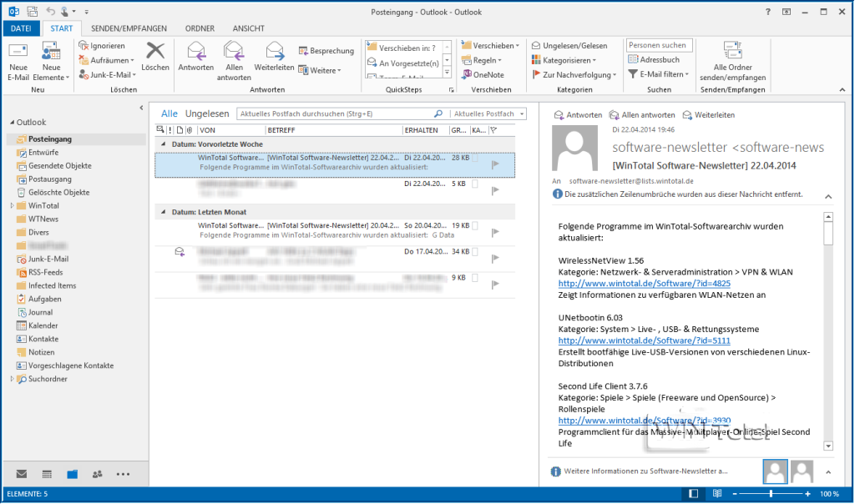Click the Löschen delete icon

click(x=155, y=53)
